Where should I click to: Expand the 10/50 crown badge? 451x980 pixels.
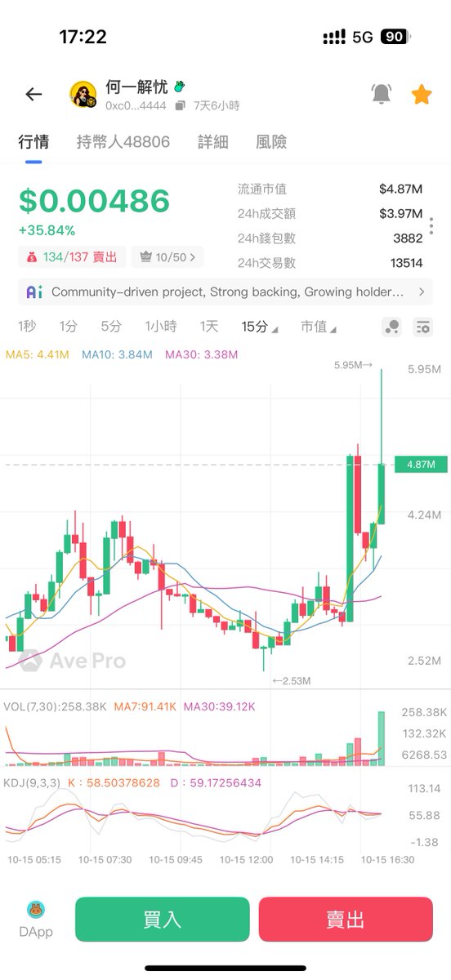[167, 257]
